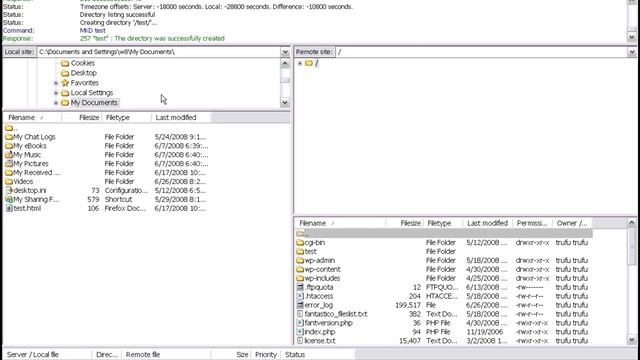Sort local files by Filetype column
The height and width of the screenshot is (360, 640).
click(126, 118)
